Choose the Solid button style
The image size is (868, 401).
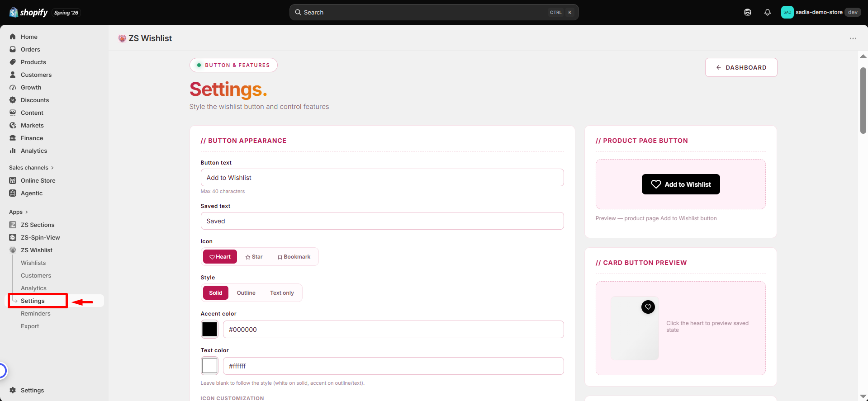point(216,293)
